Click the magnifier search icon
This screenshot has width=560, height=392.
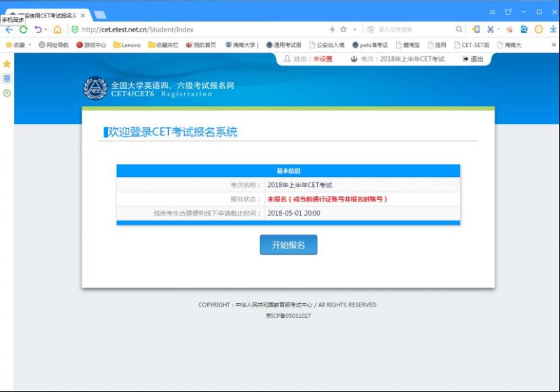pyautogui.click(x=459, y=29)
